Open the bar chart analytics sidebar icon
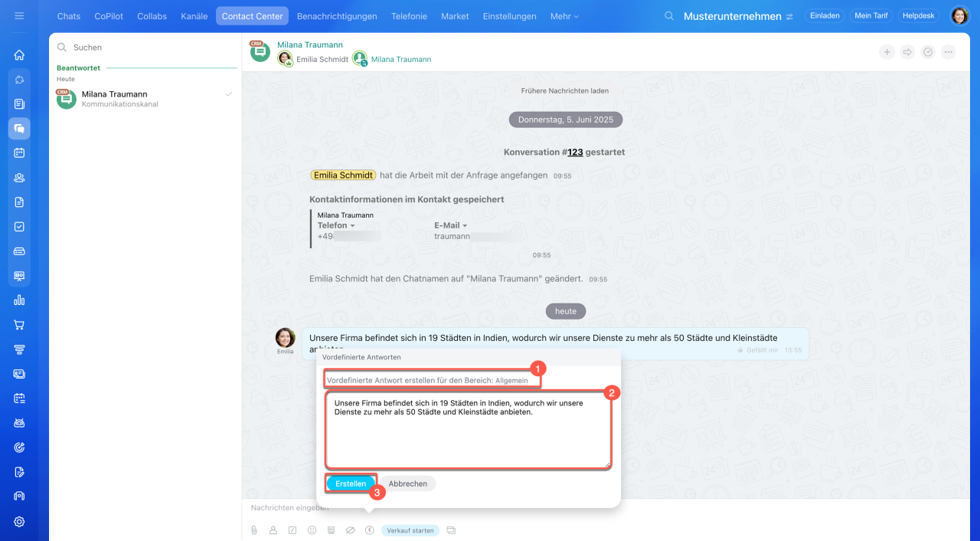 coord(19,300)
